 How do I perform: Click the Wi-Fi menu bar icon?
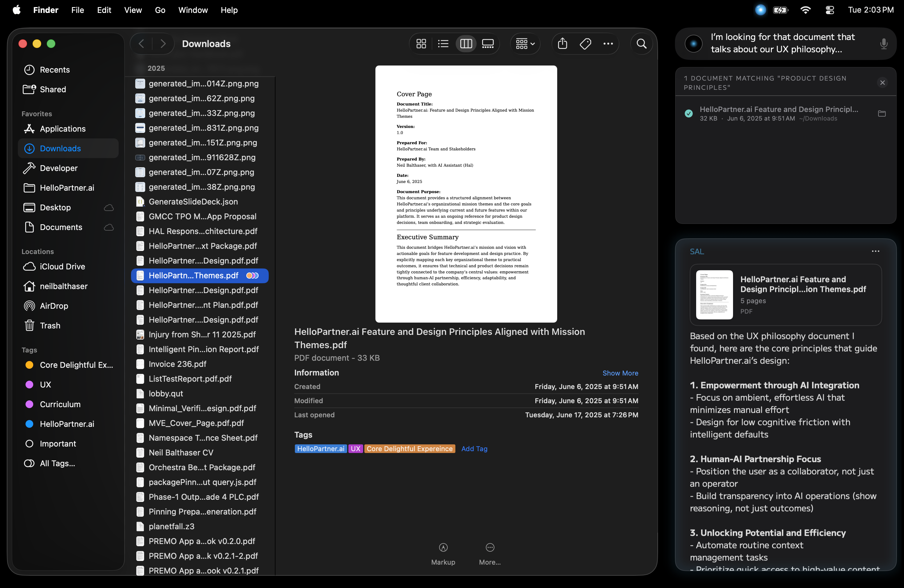point(805,10)
